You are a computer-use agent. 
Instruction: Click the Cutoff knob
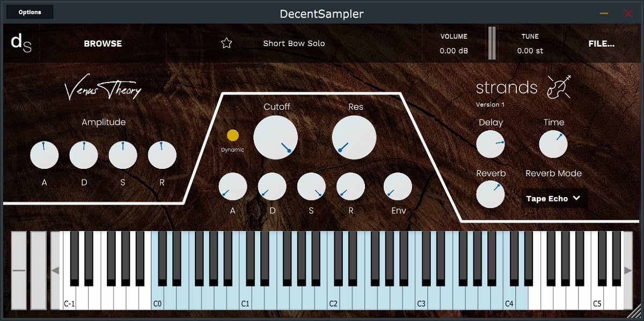(275, 137)
